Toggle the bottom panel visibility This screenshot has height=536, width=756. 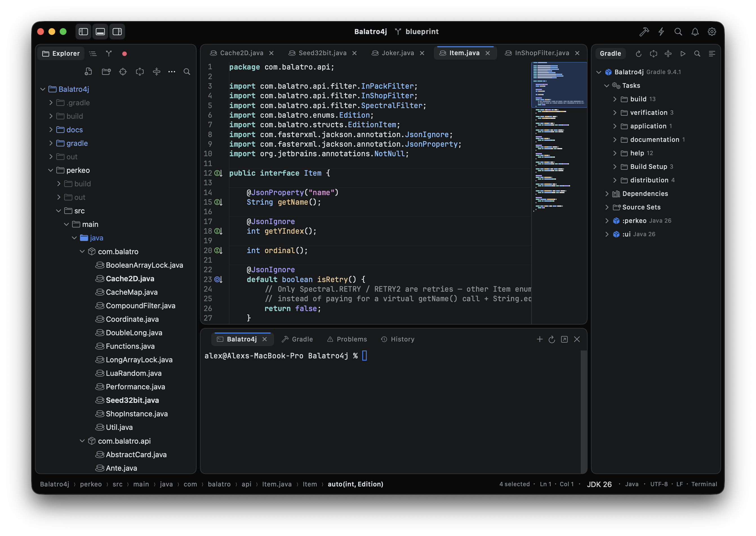[x=100, y=32]
